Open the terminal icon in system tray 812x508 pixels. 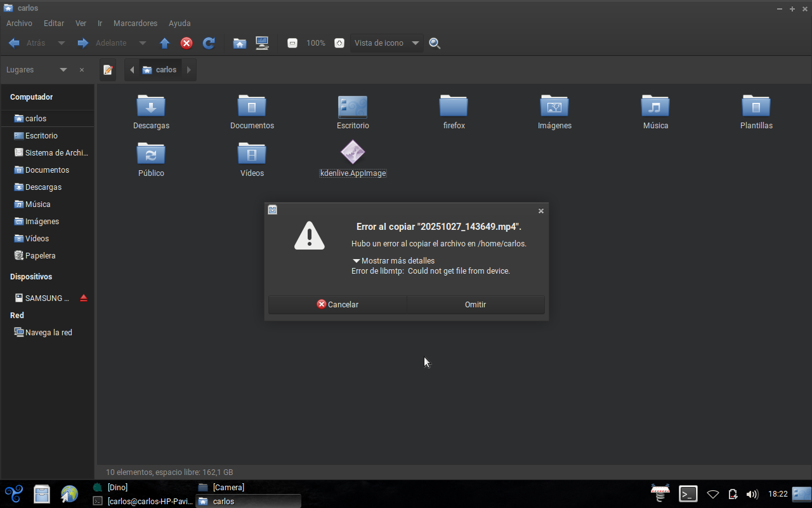pos(688,494)
